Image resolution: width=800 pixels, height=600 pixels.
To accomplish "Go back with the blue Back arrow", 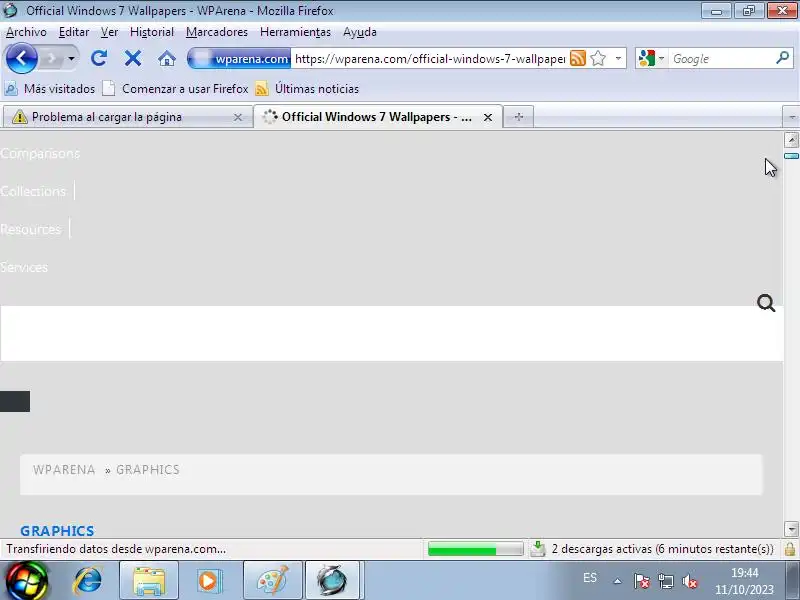I will tap(21, 58).
